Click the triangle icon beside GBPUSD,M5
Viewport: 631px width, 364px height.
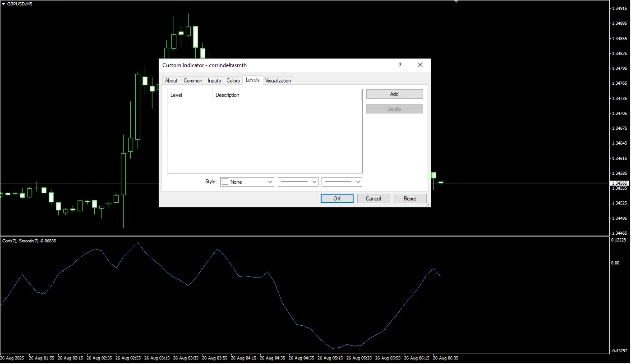(x=3, y=4)
